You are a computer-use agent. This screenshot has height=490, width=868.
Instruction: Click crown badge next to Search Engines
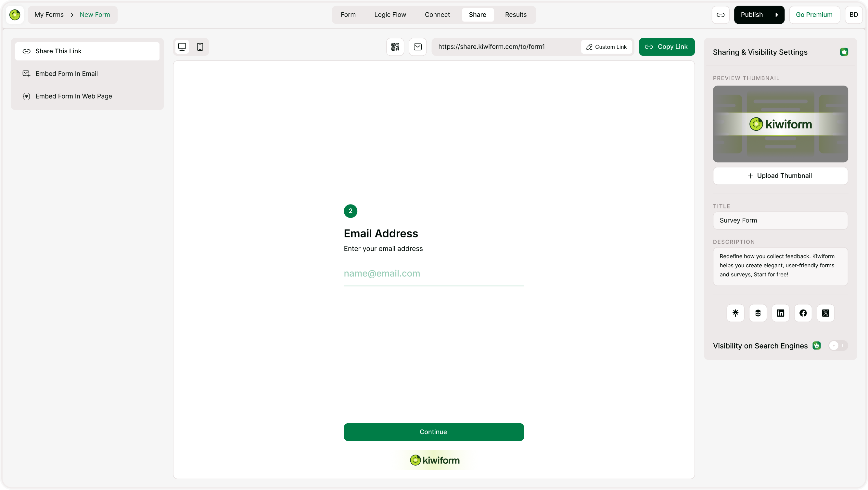[x=816, y=346]
